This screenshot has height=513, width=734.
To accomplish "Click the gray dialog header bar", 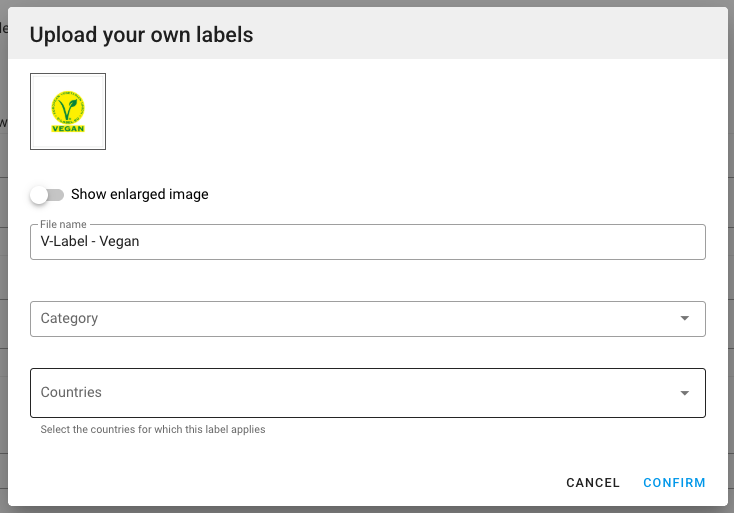I will point(368,33).
